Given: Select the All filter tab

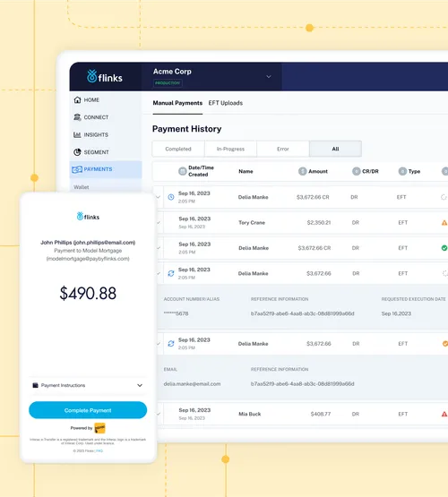Looking at the screenshot, I should (x=335, y=149).
